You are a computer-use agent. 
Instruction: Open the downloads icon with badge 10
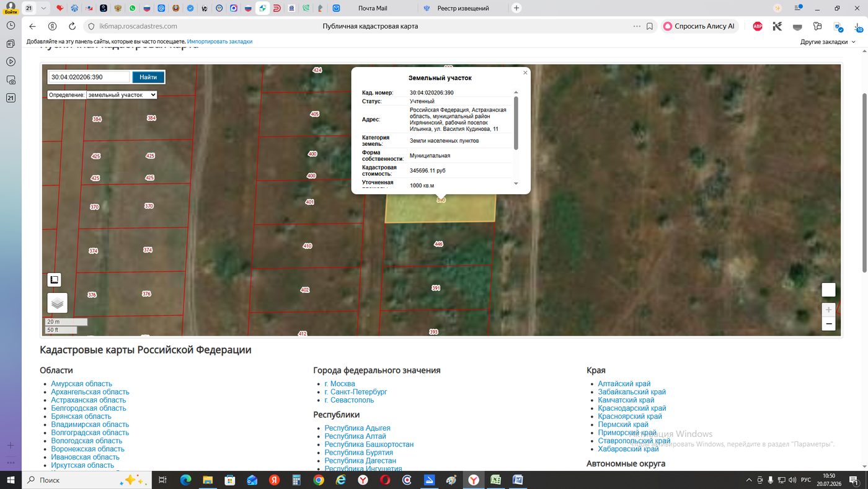(857, 27)
